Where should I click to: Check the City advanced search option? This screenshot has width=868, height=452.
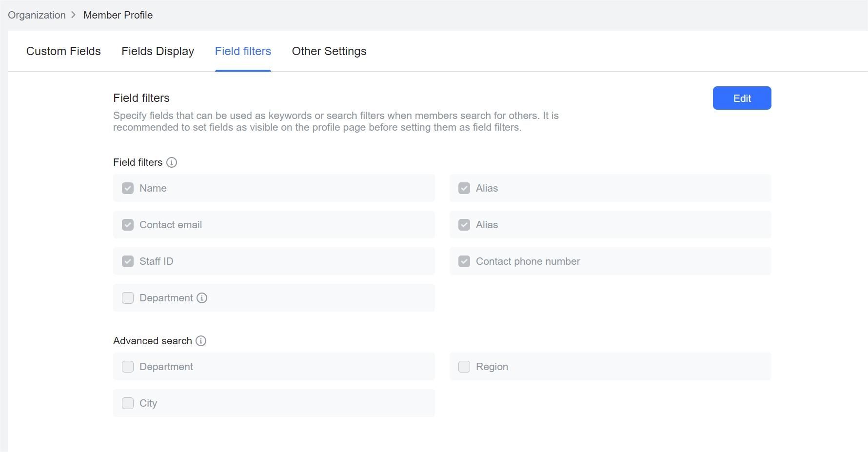[127, 403]
